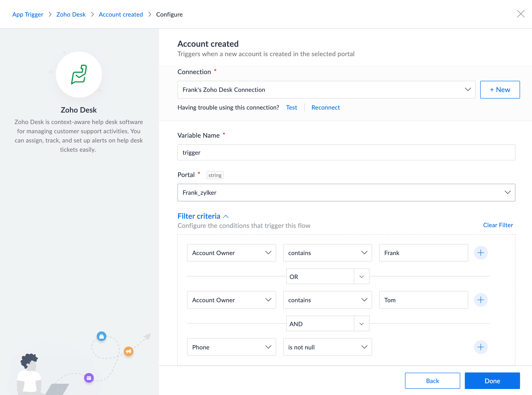The height and width of the screenshot is (395, 532).
Task: Click the plus icon beside Tom value
Action: (481, 300)
